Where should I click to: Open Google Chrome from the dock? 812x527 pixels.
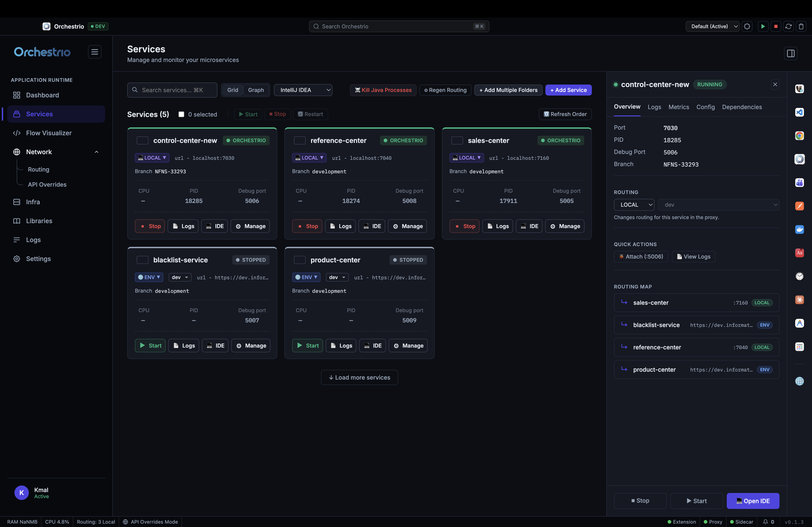coord(799,136)
